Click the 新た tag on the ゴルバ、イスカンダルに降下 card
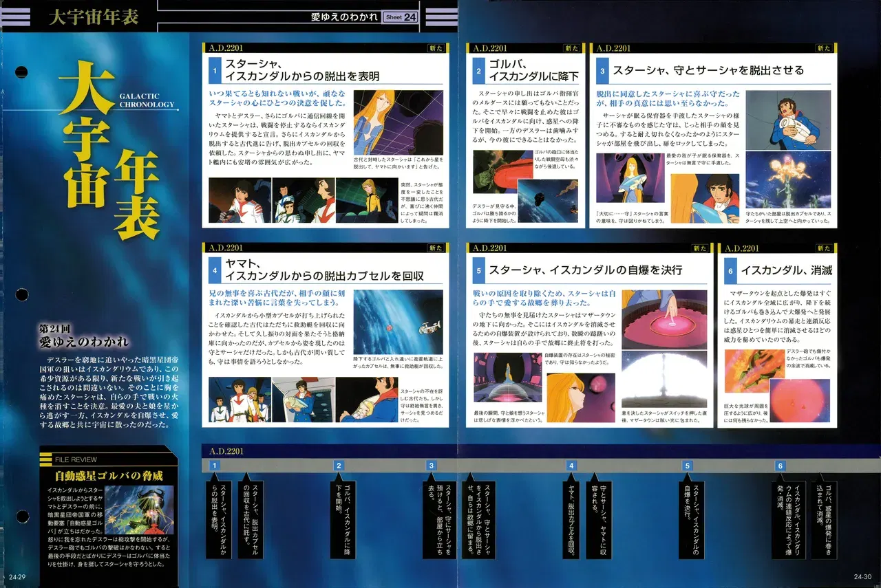This screenshot has width=881, height=588. (571, 48)
